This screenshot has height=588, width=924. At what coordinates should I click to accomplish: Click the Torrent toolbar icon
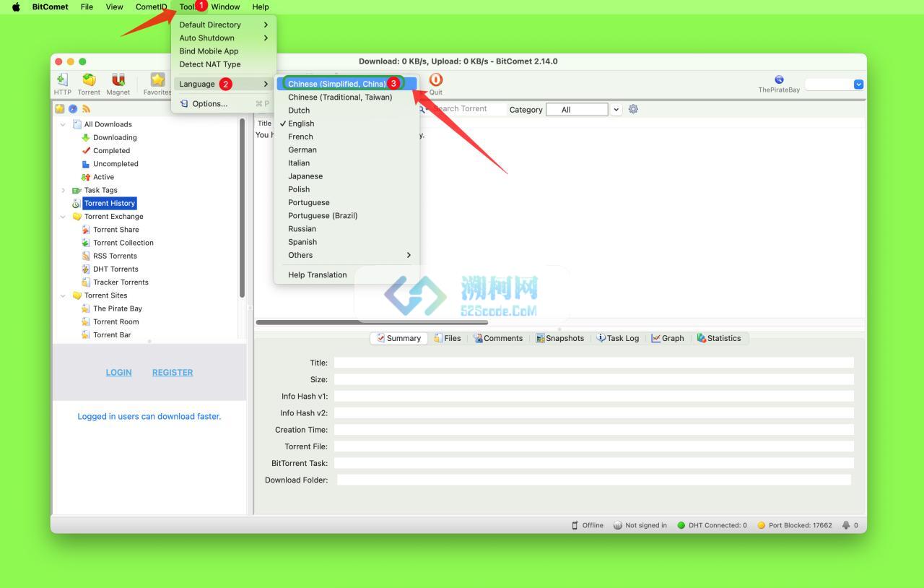(x=89, y=80)
